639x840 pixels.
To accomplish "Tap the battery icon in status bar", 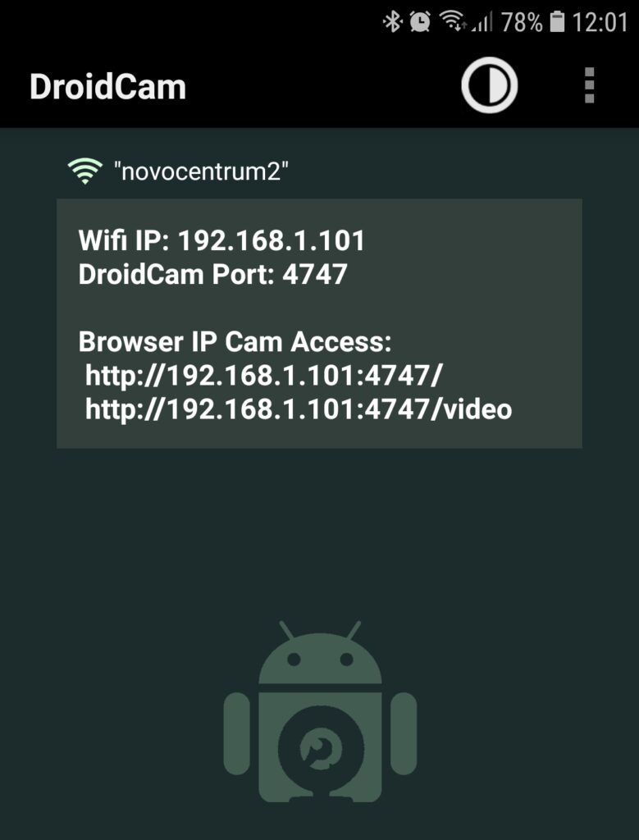I will click(x=558, y=22).
